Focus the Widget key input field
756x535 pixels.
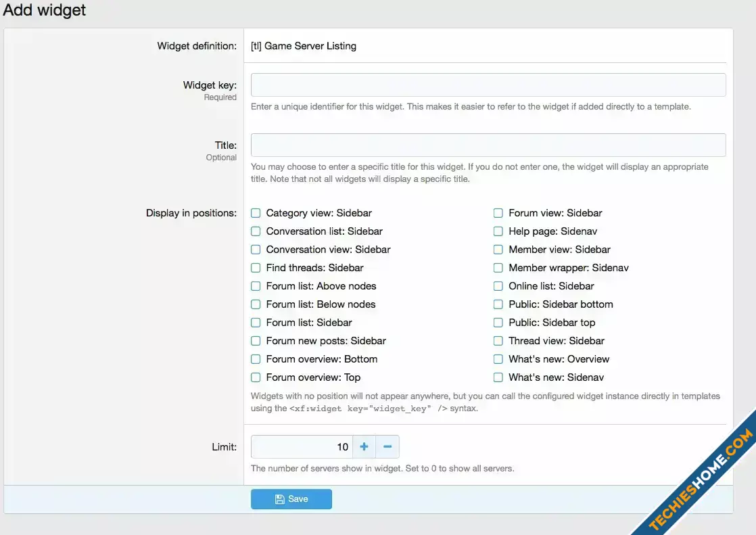click(488, 85)
